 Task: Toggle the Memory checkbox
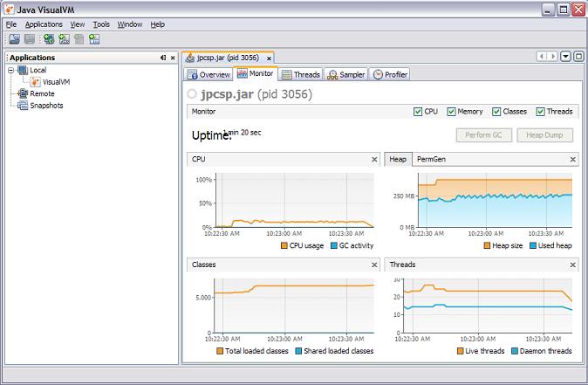pos(452,112)
